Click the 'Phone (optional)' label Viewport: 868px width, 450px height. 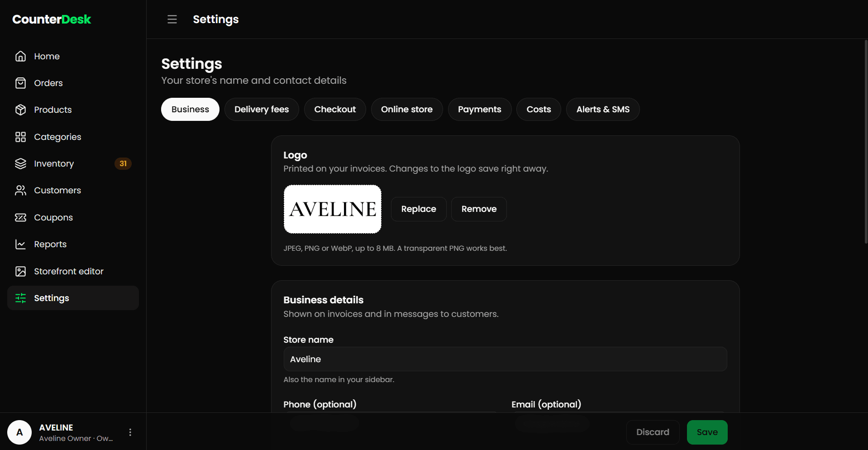tap(320, 404)
